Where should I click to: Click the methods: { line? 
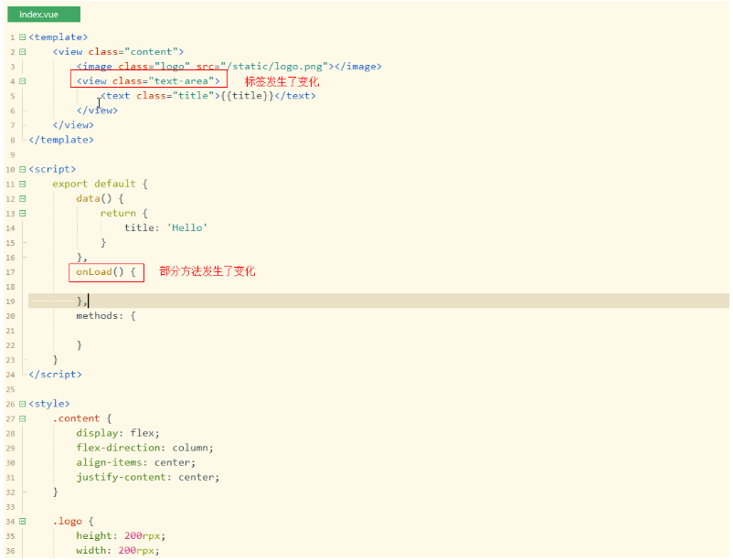coord(106,316)
